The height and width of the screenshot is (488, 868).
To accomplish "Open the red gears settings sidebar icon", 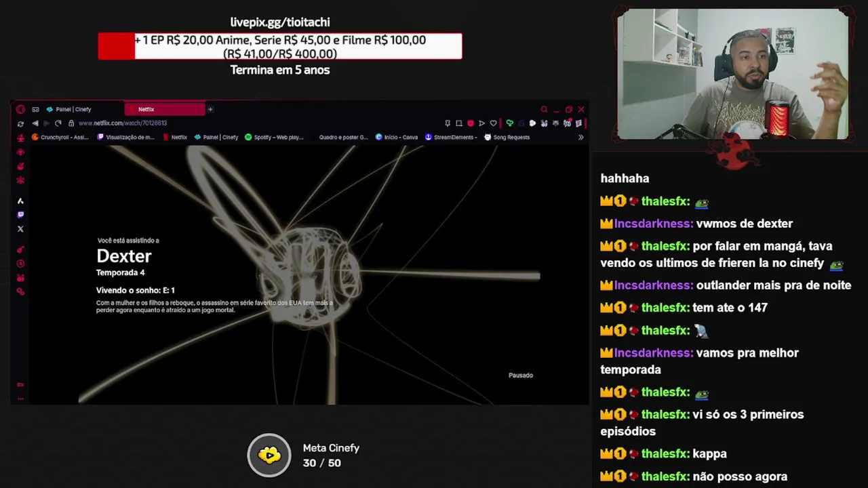I will tap(20, 291).
